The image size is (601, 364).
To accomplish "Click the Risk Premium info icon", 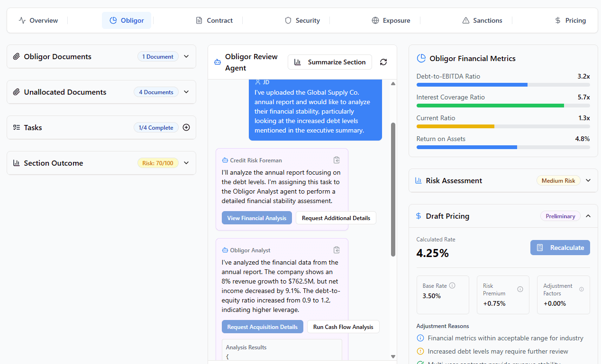I will click(520, 289).
